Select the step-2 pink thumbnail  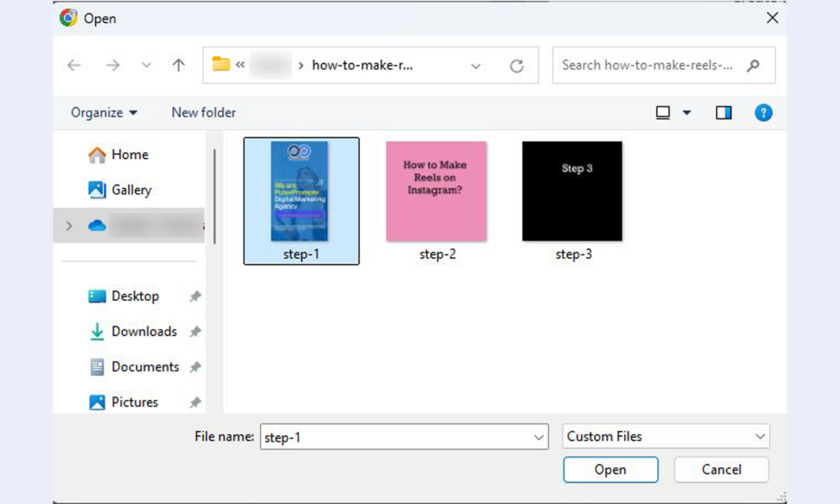pos(436,192)
